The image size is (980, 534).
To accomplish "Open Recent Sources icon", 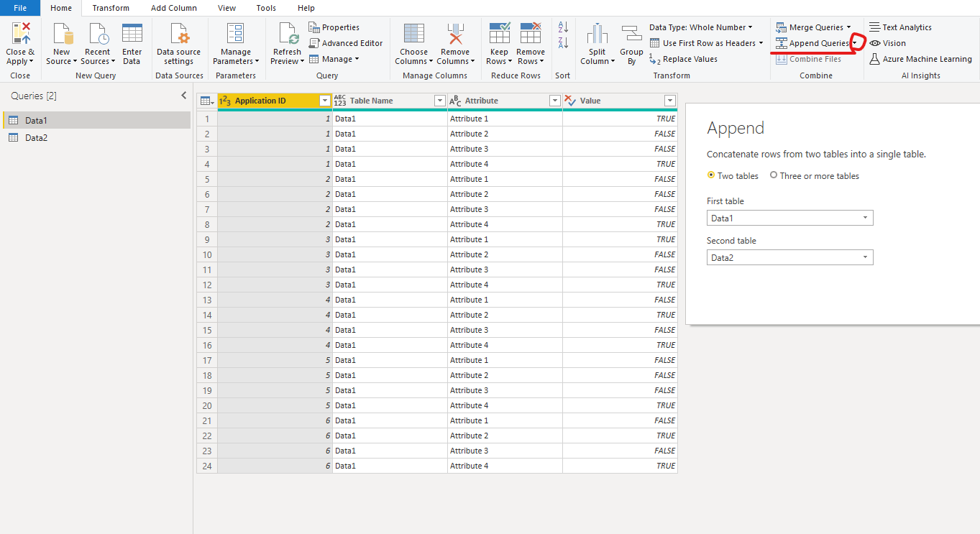I will tap(97, 34).
